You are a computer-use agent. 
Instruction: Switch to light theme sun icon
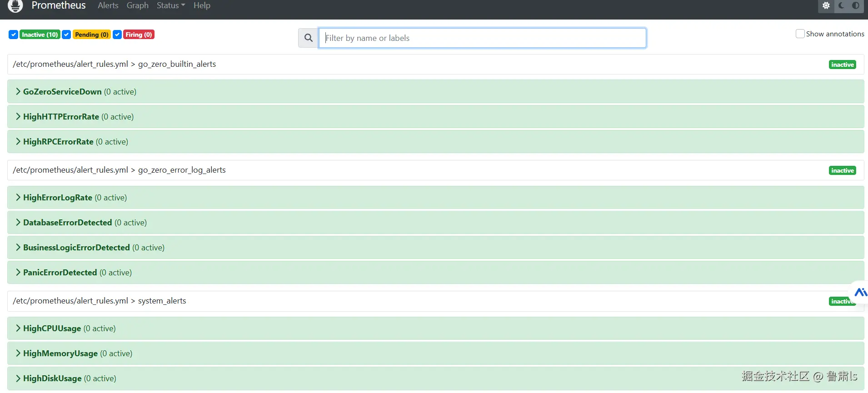coord(826,5)
